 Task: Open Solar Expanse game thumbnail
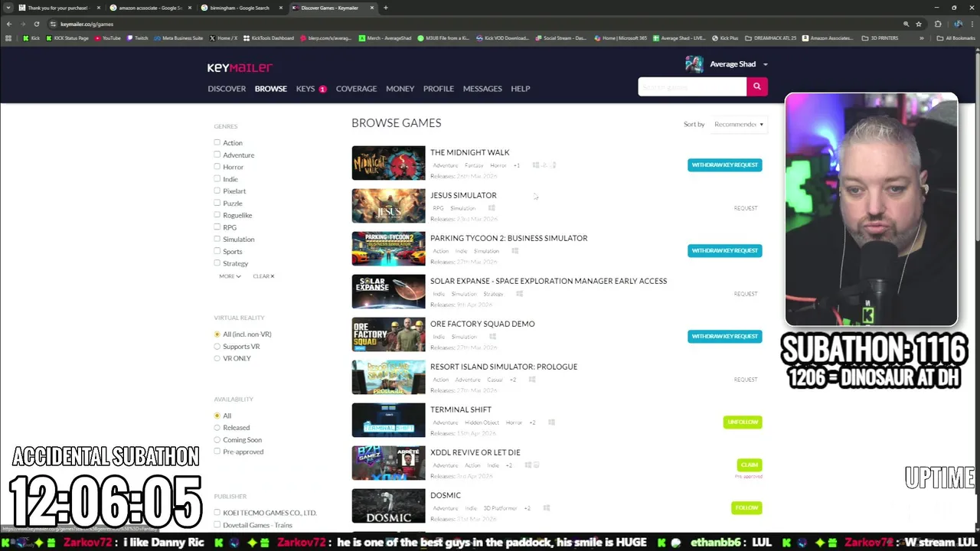(x=388, y=292)
